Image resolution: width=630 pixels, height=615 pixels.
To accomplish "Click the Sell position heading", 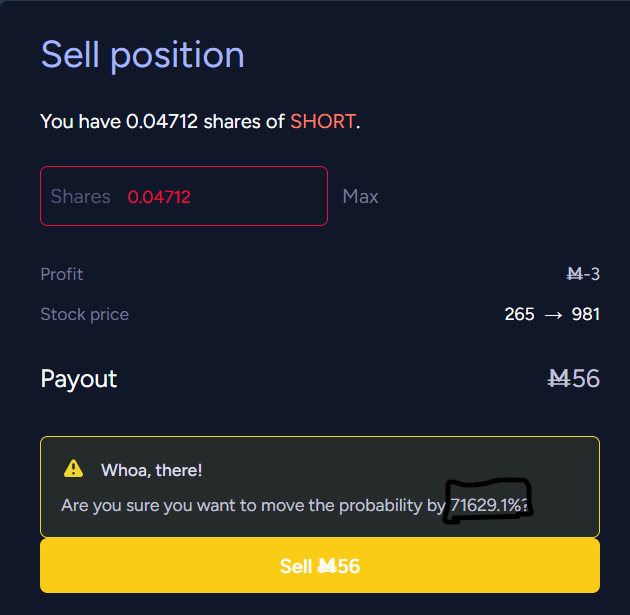I will [142, 54].
